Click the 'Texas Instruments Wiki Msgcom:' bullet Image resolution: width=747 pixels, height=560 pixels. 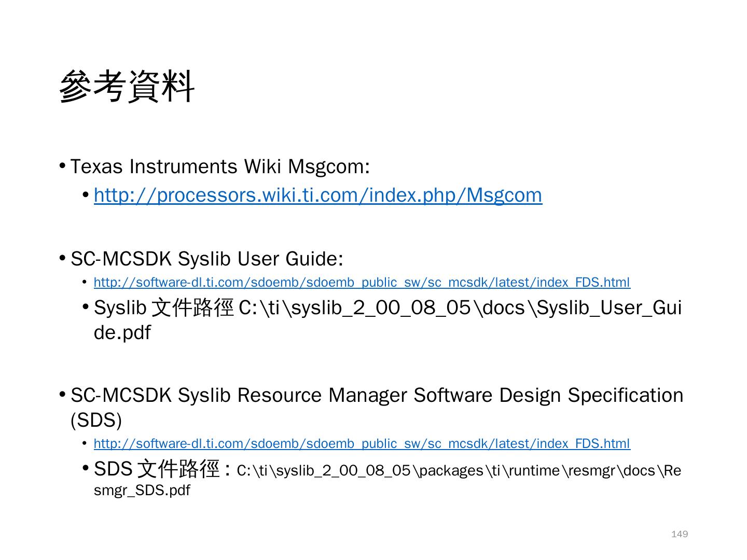click(x=220, y=166)
